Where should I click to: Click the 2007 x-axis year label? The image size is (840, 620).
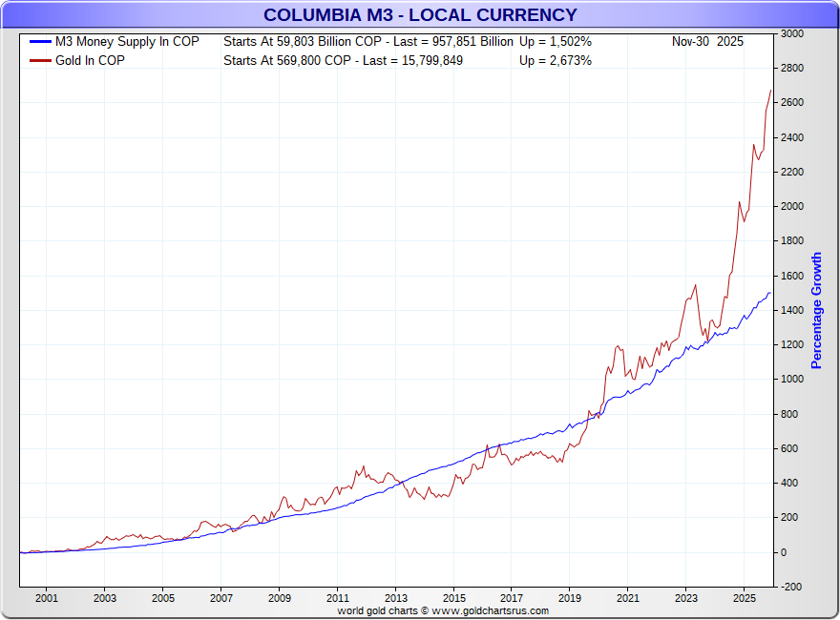point(221,598)
